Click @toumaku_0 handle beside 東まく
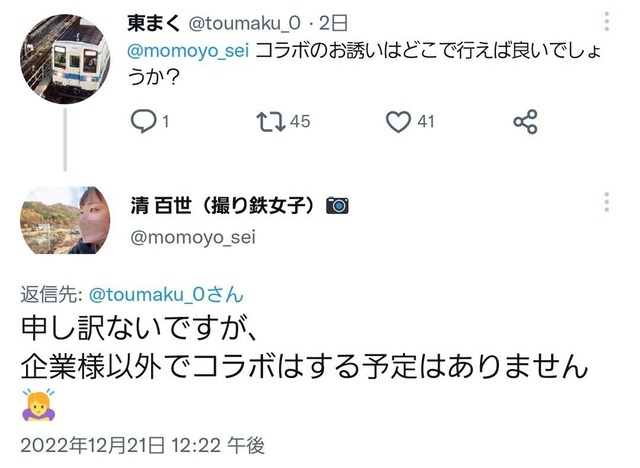This screenshot has width=640, height=468. pyautogui.click(x=244, y=24)
